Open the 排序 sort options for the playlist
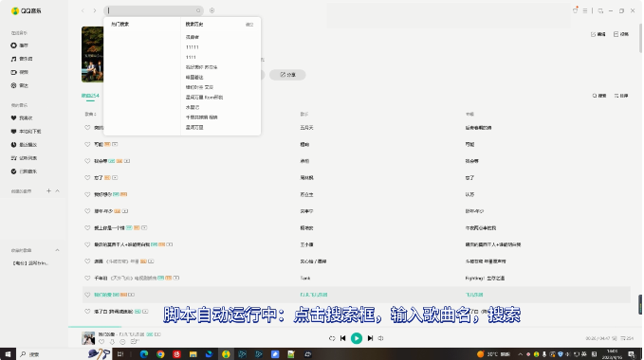644x360 pixels. 621,96
